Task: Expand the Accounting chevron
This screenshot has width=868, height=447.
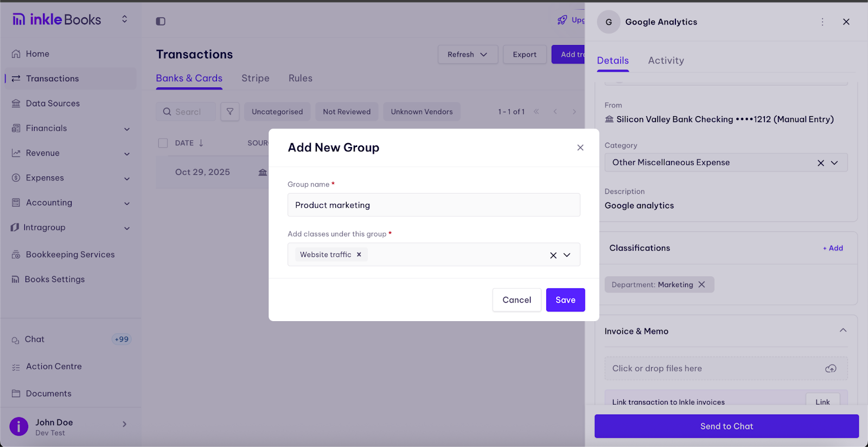Action: 127,203
